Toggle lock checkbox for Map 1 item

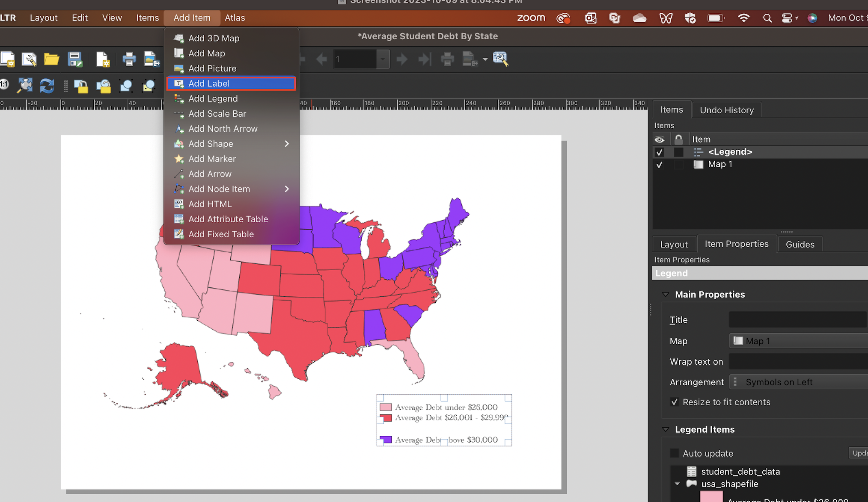(x=678, y=165)
